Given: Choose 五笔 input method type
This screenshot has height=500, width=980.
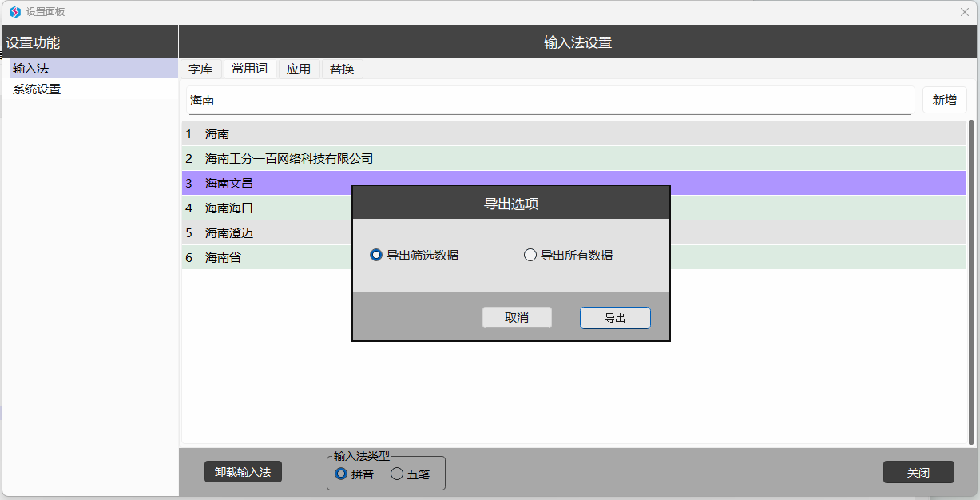Looking at the screenshot, I should pyautogui.click(x=397, y=474).
